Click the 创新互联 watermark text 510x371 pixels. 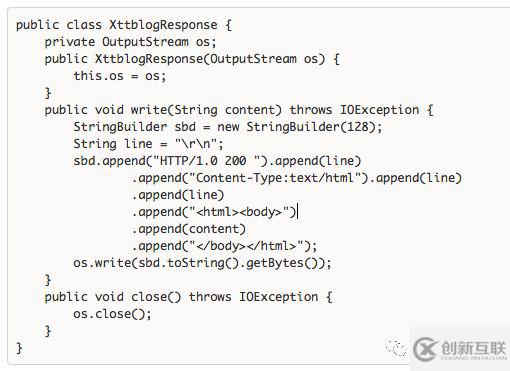pos(473,349)
